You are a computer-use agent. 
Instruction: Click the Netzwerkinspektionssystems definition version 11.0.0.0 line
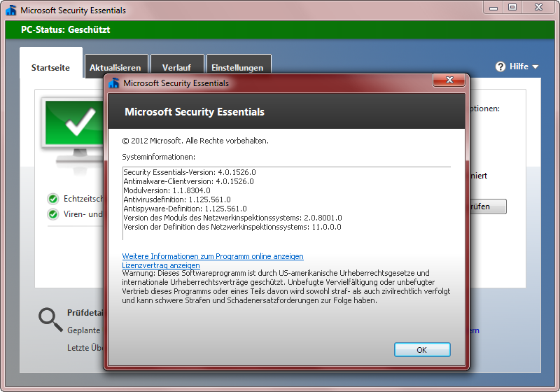point(232,227)
